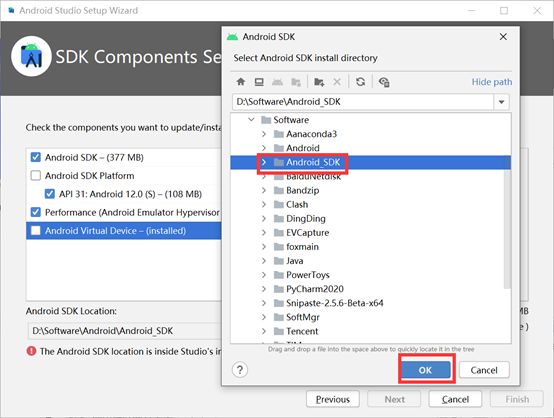The image size is (554, 418).
Task: Click the Setup Wizard title bar icon
Action: pyautogui.click(x=11, y=10)
